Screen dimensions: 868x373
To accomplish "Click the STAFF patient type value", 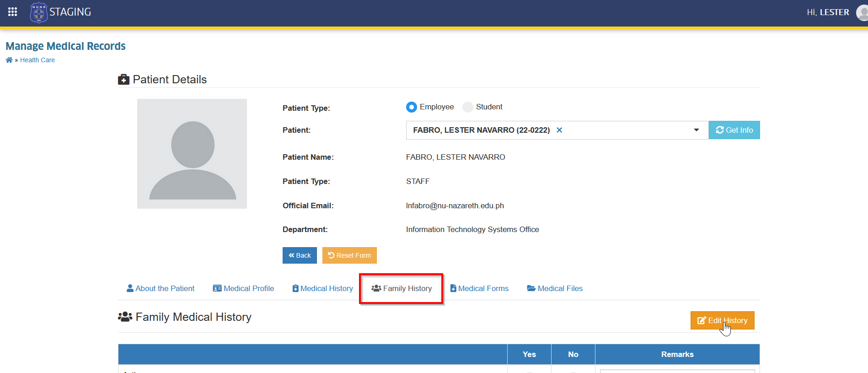I will (x=418, y=181).
